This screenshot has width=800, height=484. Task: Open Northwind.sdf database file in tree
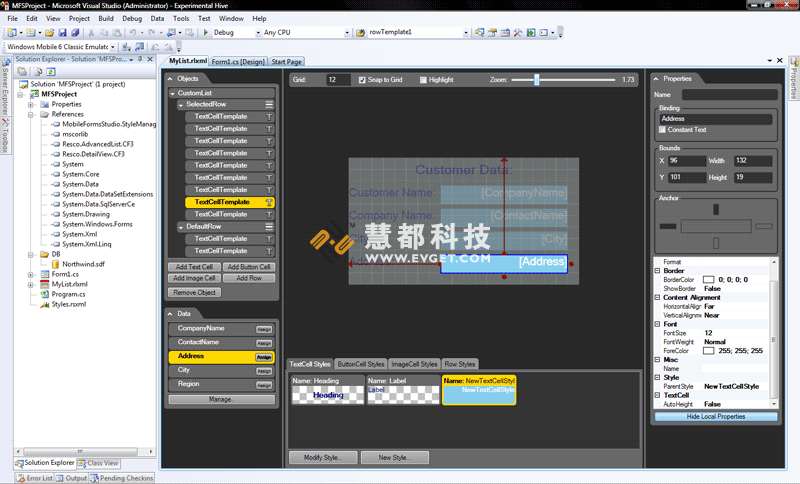point(84,265)
